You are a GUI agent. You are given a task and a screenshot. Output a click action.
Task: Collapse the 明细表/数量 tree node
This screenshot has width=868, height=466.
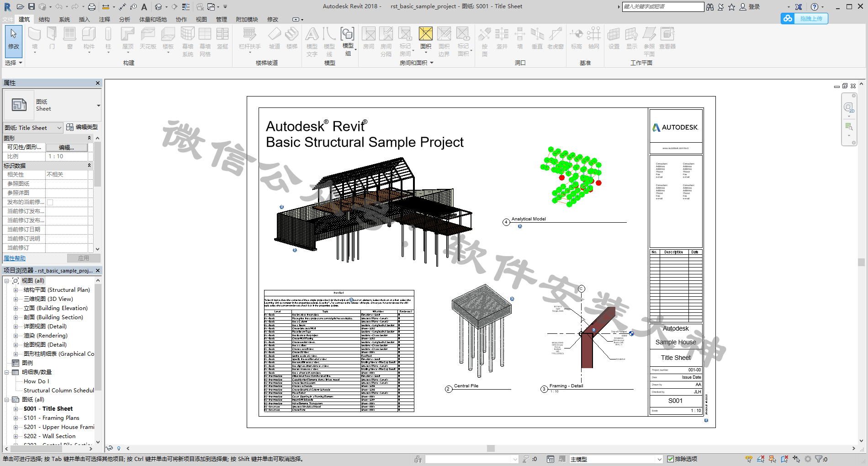point(7,372)
